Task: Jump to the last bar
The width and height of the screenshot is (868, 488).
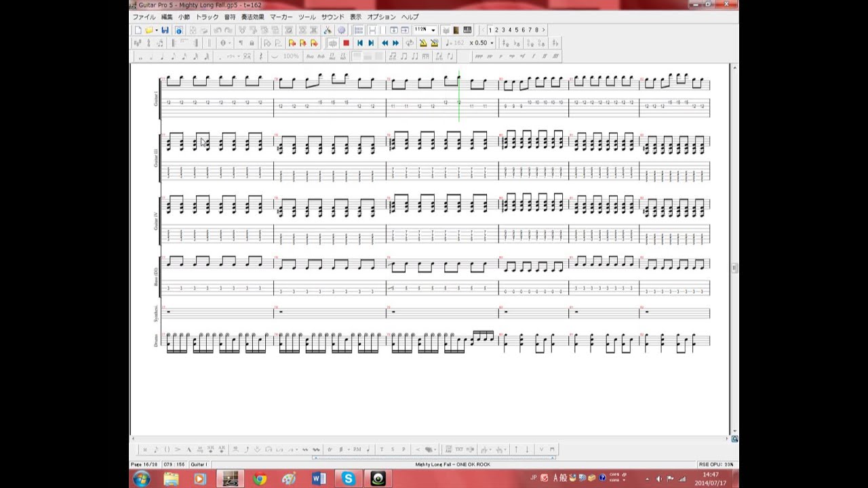Action: tap(371, 43)
